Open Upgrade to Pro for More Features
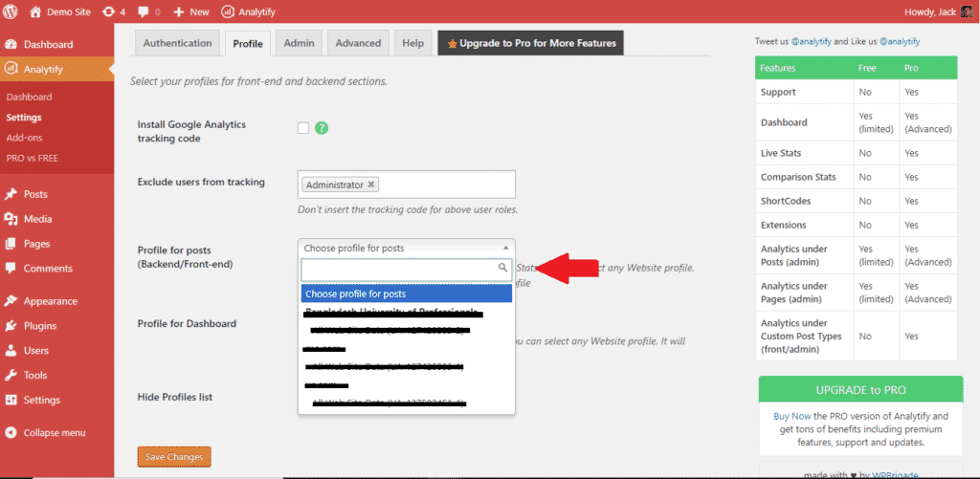This screenshot has width=980, height=479. 530,43
